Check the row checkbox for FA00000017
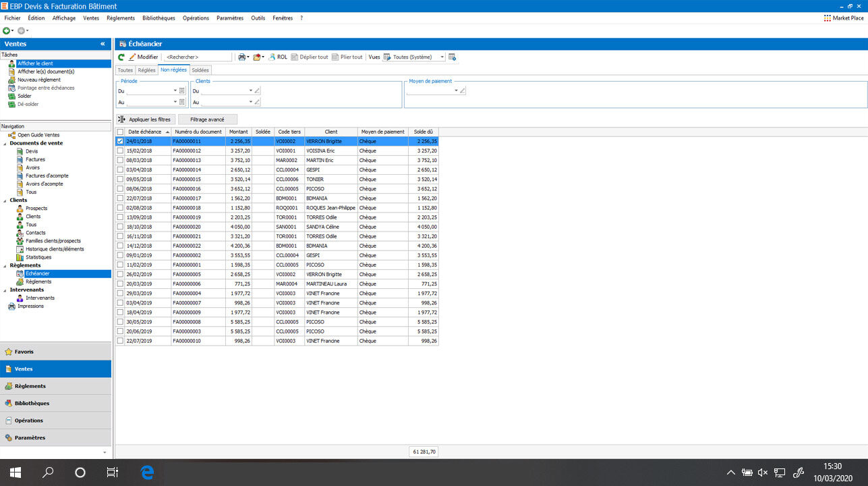 [120, 198]
